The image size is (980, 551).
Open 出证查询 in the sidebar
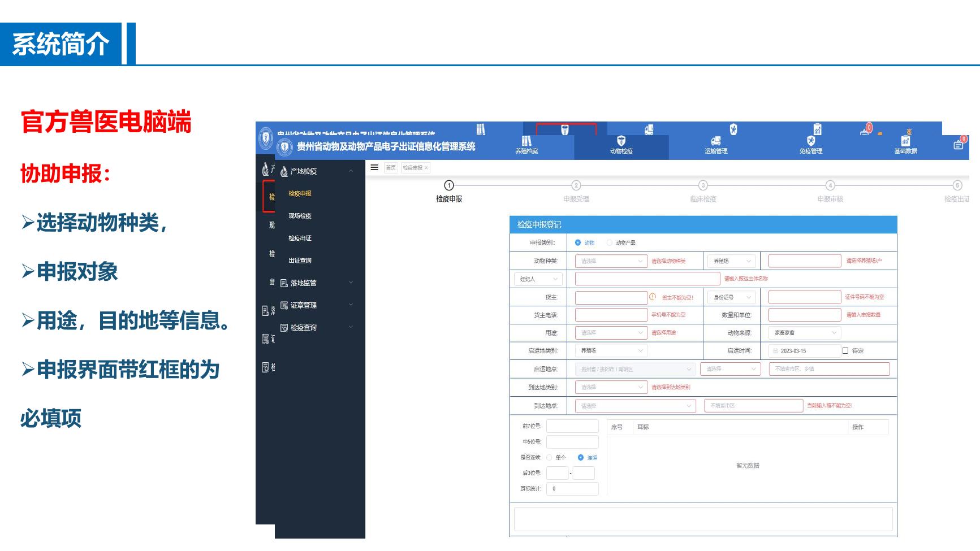300,261
